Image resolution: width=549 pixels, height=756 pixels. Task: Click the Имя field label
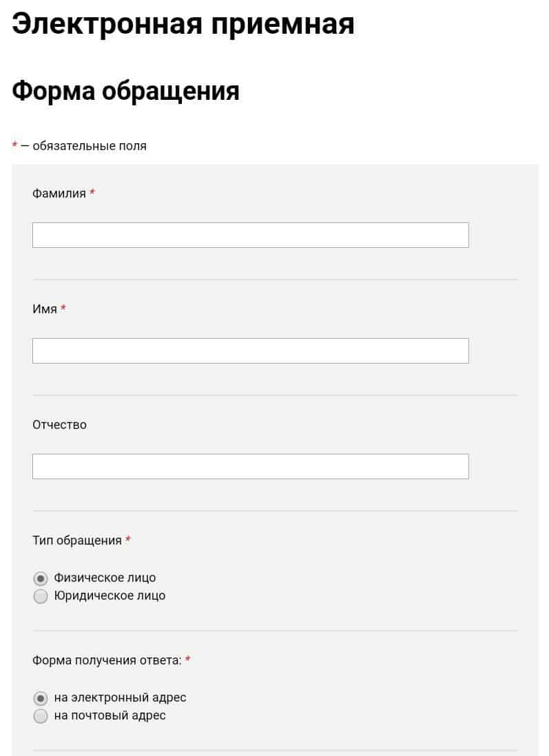(44, 309)
